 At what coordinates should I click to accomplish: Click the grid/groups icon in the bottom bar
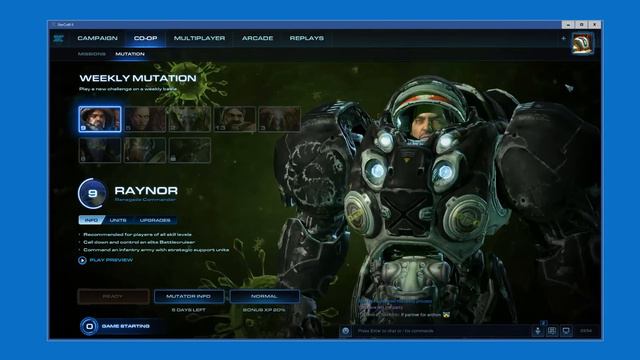pos(552,331)
